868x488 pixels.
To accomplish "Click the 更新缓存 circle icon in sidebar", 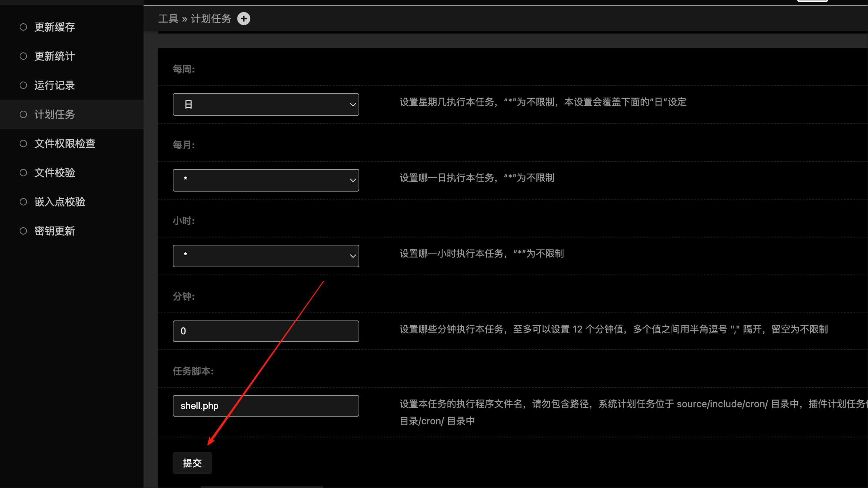I will coord(23,27).
